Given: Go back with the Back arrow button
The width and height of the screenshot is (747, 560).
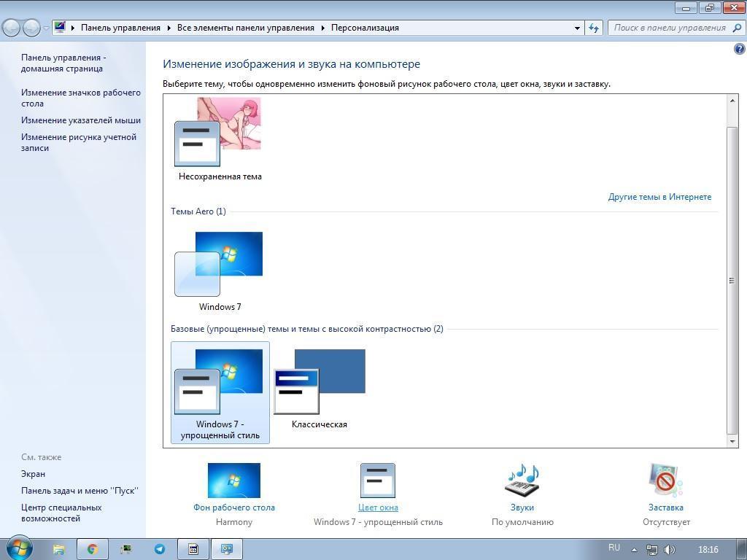Looking at the screenshot, I should tap(12, 28).
